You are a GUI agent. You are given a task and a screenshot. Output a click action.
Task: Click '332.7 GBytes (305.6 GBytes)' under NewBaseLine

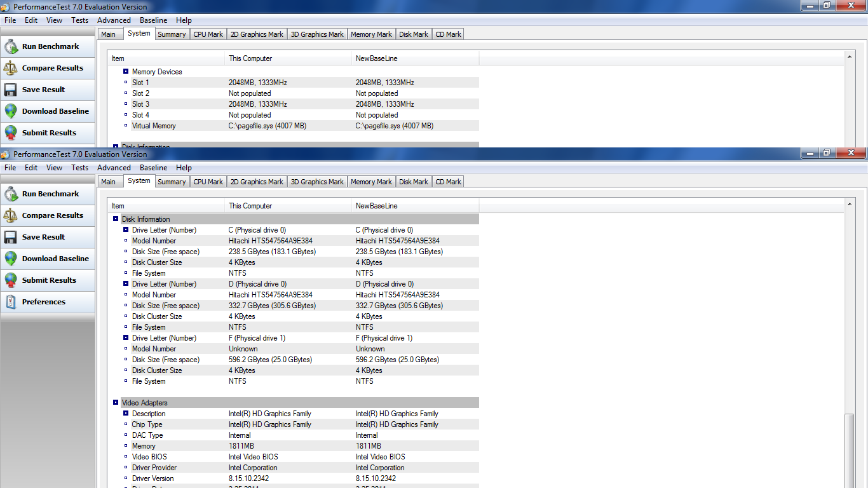[399, 306]
